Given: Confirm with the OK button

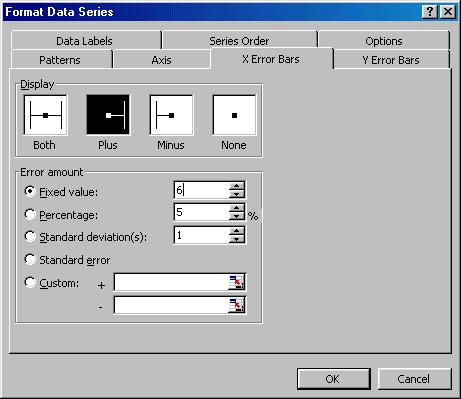Looking at the screenshot, I should tap(333, 379).
